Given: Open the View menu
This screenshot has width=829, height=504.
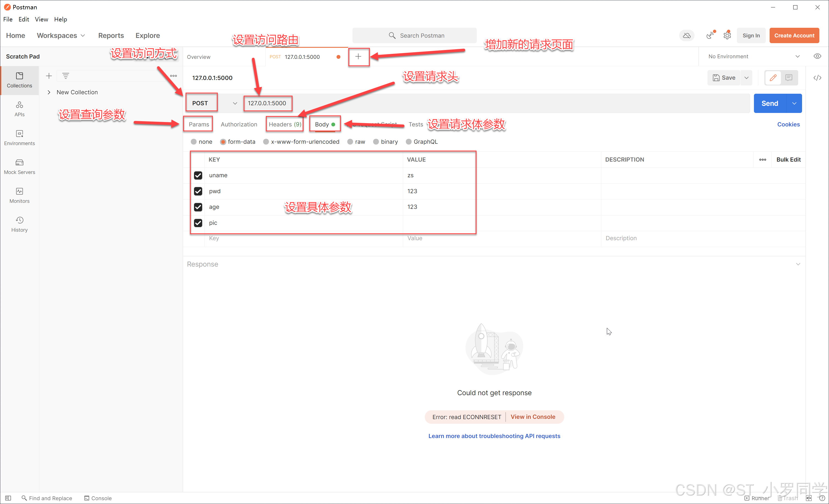Looking at the screenshot, I should pos(41,19).
